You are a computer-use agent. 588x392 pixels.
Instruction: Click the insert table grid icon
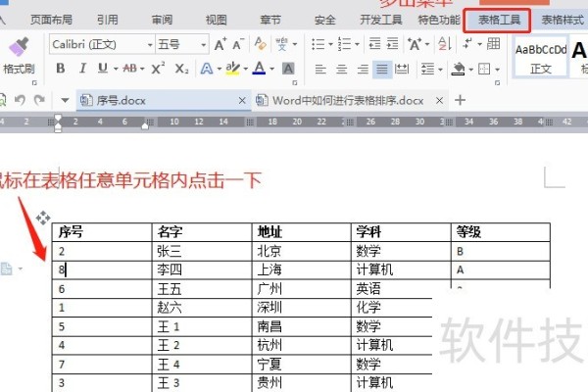point(493,44)
